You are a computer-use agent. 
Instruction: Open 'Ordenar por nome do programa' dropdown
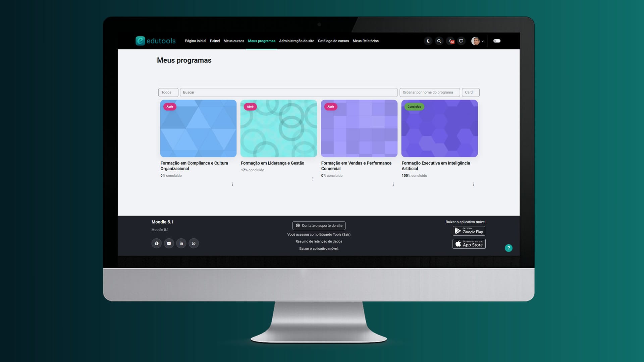429,93
